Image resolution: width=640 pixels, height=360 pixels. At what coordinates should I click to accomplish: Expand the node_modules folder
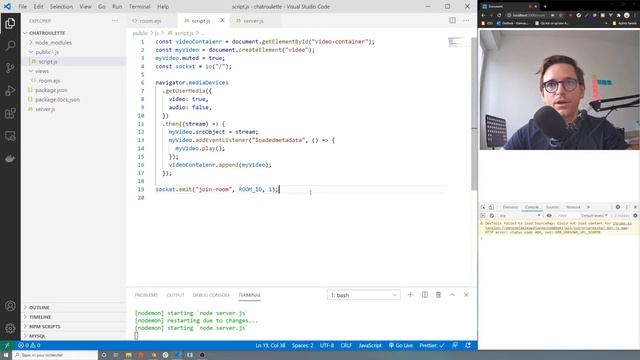(53, 42)
